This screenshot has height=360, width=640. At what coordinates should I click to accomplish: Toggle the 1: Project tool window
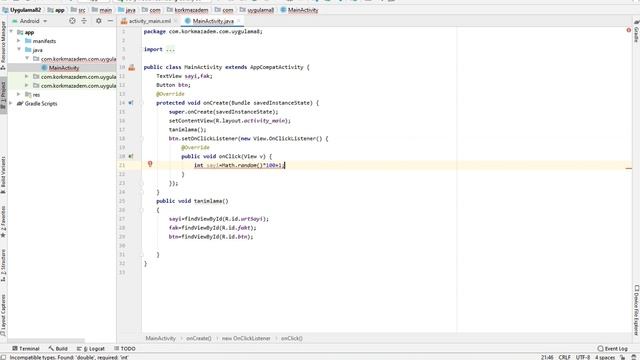[3, 95]
